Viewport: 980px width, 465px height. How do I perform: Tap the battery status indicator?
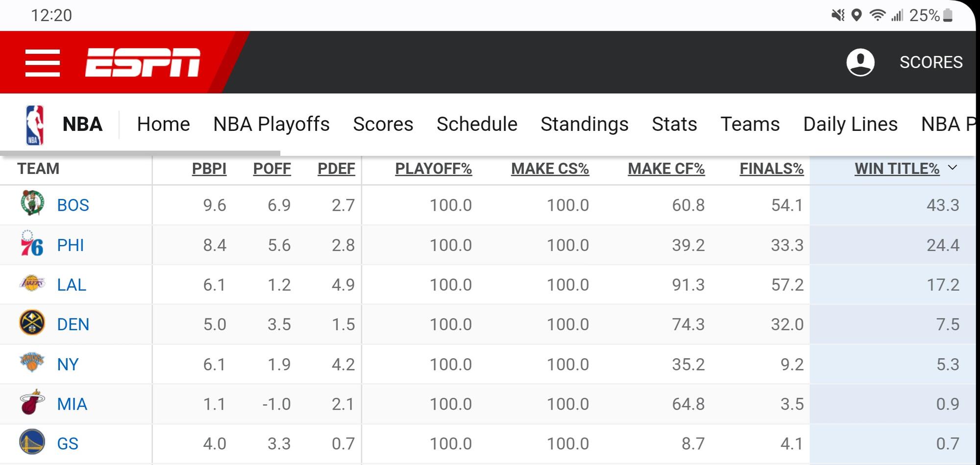948,15
